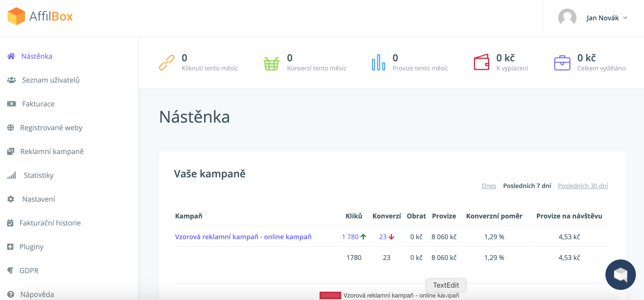Click the Pluginy plus icon

click(x=10, y=247)
